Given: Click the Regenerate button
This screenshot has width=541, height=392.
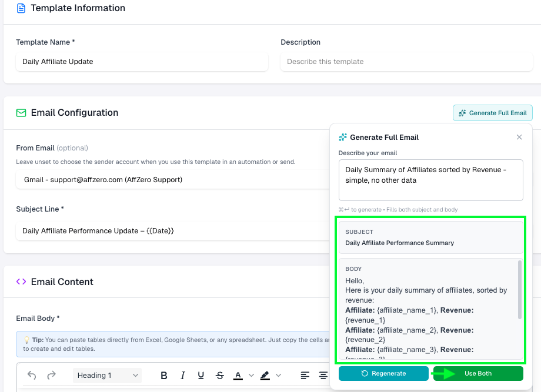Looking at the screenshot, I should (383, 373).
